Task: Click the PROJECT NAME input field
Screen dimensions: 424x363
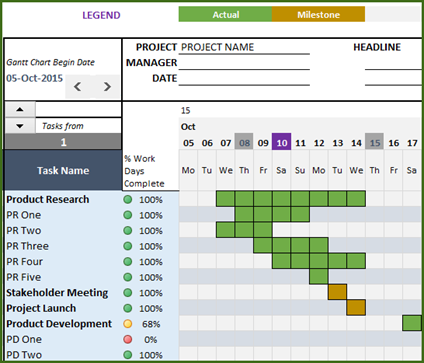Action: click(244, 47)
